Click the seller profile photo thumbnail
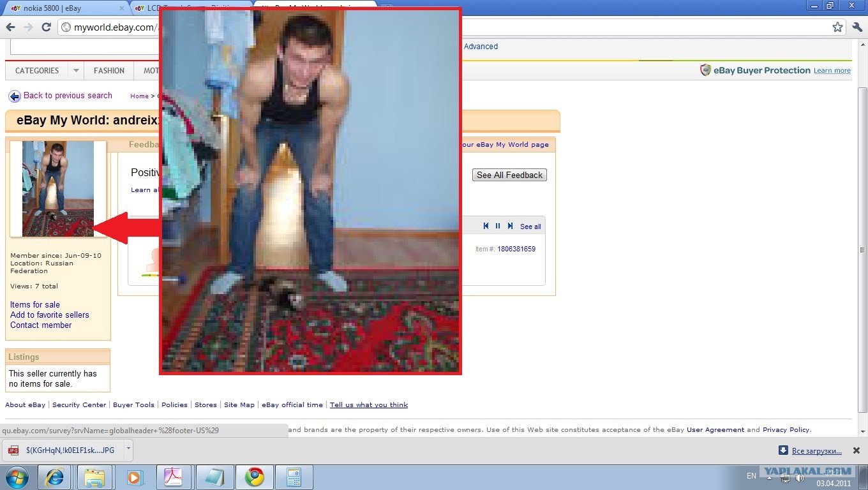 point(58,189)
